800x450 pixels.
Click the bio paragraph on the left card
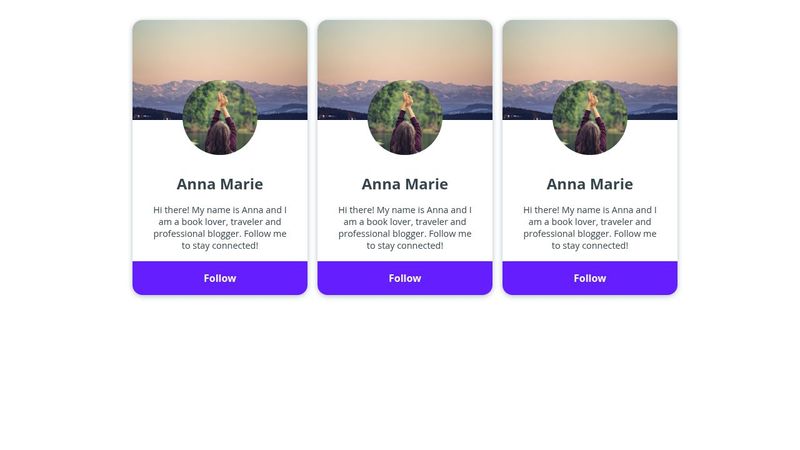pyautogui.click(x=220, y=228)
